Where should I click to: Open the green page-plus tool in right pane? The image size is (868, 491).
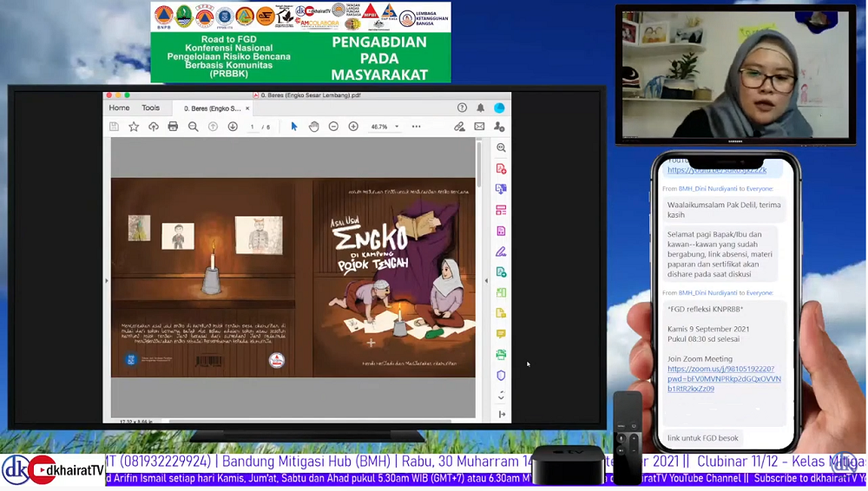click(501, 272)
